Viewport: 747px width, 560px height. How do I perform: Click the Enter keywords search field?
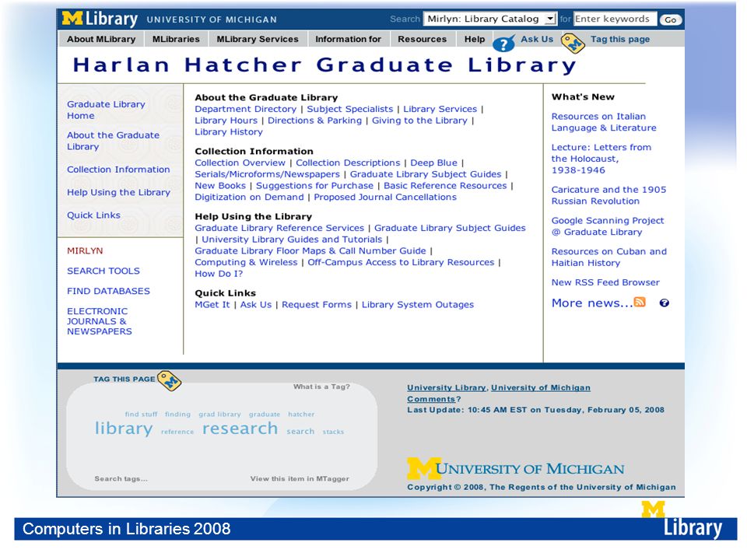(615, 19)
